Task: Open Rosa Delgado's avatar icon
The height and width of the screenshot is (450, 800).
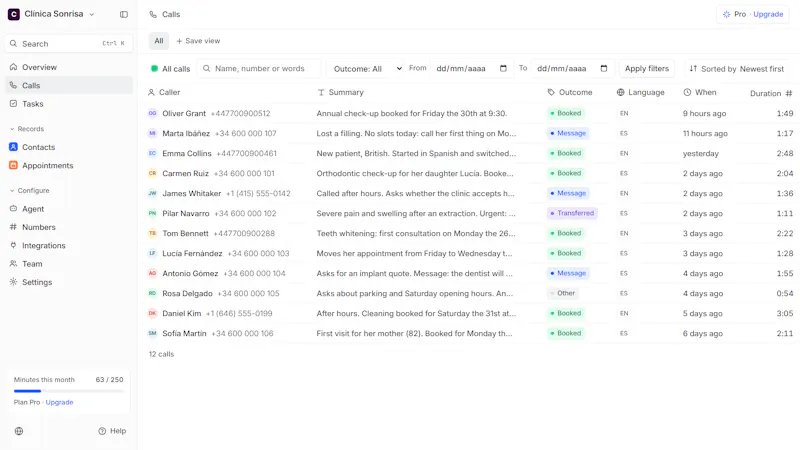Action: pos(153,293)
